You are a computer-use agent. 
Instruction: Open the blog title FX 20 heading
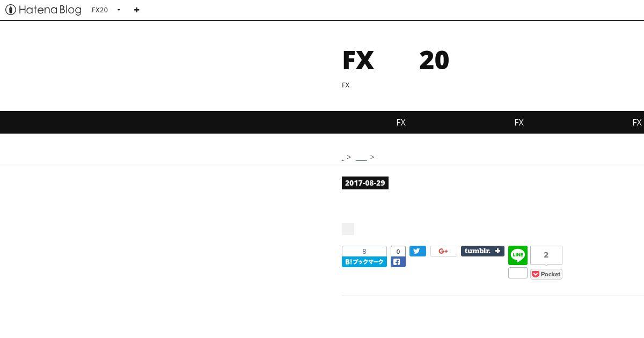click(x=396, y=60)
